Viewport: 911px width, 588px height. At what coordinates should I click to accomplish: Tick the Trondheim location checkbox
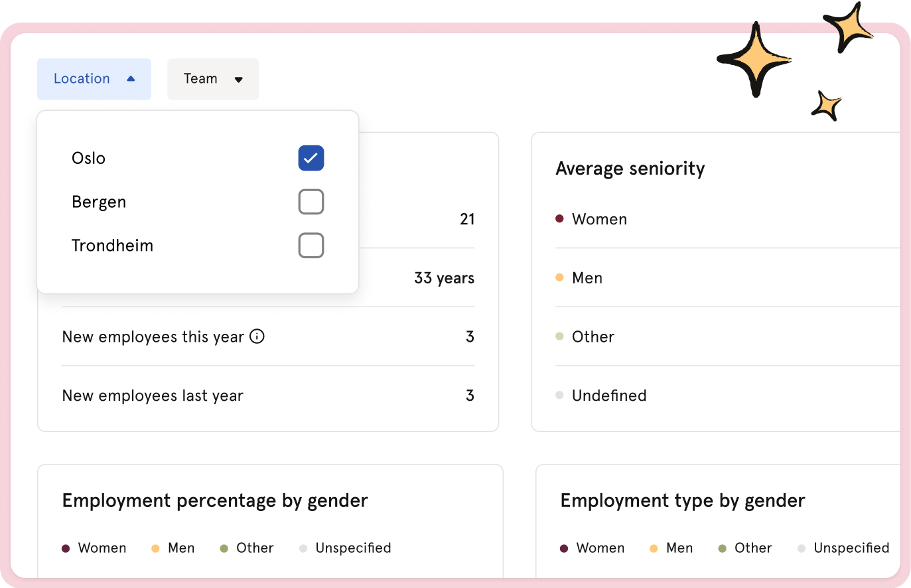pos(311,246)
